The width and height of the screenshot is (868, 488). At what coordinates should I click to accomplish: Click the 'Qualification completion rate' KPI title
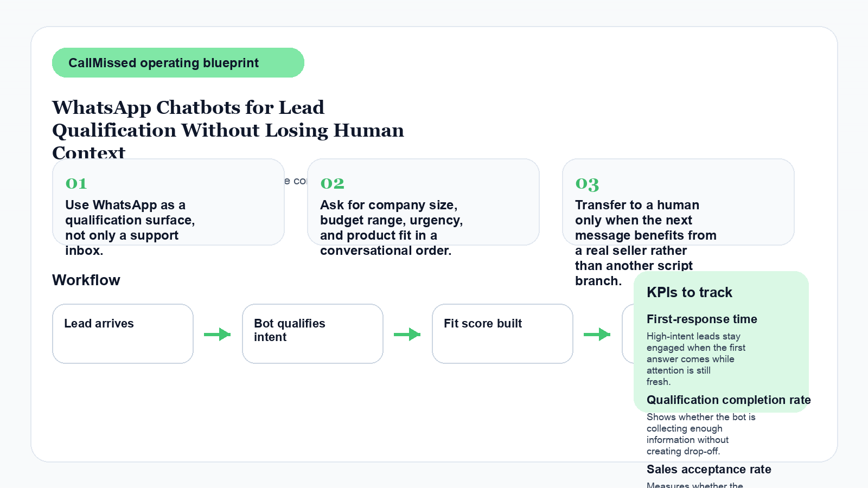(x=729, y=400)
